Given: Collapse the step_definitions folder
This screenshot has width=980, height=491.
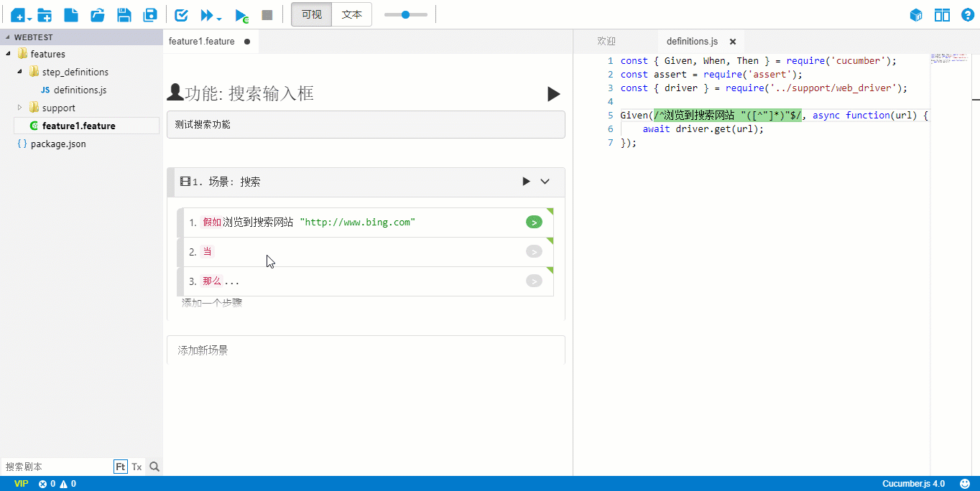Looking at the screenshot, I should click(x=19, y=72).
